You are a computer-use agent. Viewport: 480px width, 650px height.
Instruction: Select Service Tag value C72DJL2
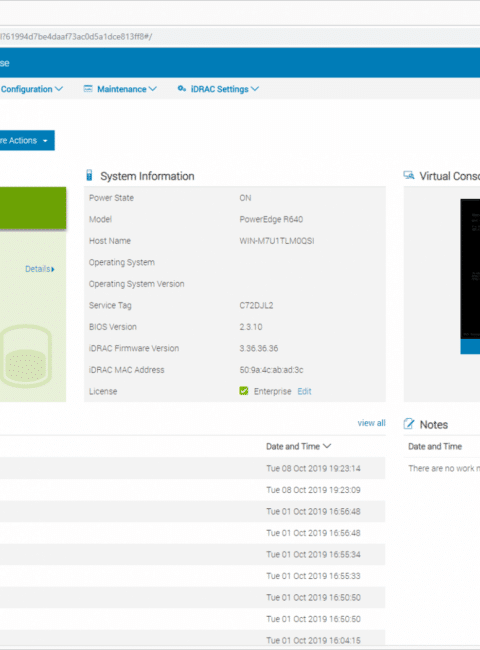click(x=256, y=306)
